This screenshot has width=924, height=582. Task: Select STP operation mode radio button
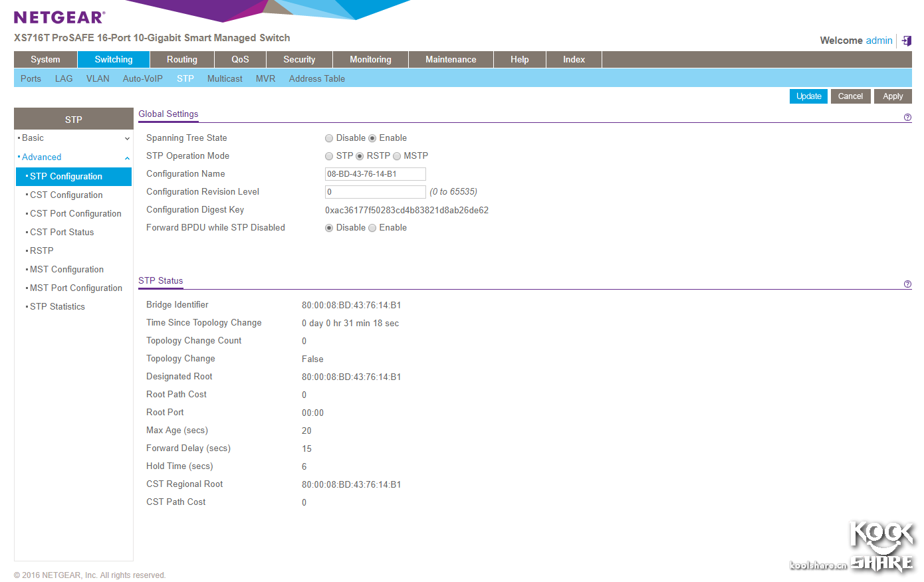tap(329, 156)
